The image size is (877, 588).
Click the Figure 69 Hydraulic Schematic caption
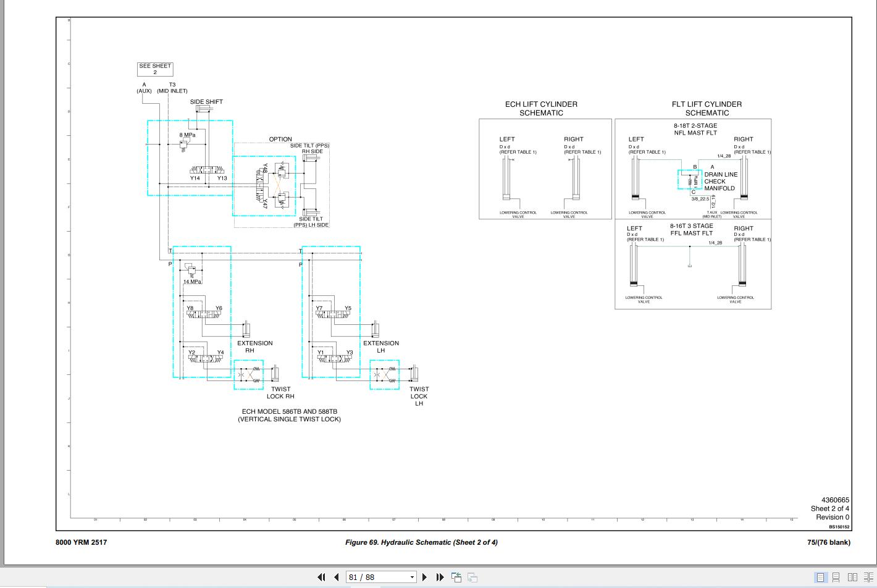click(x=421, y=542)
